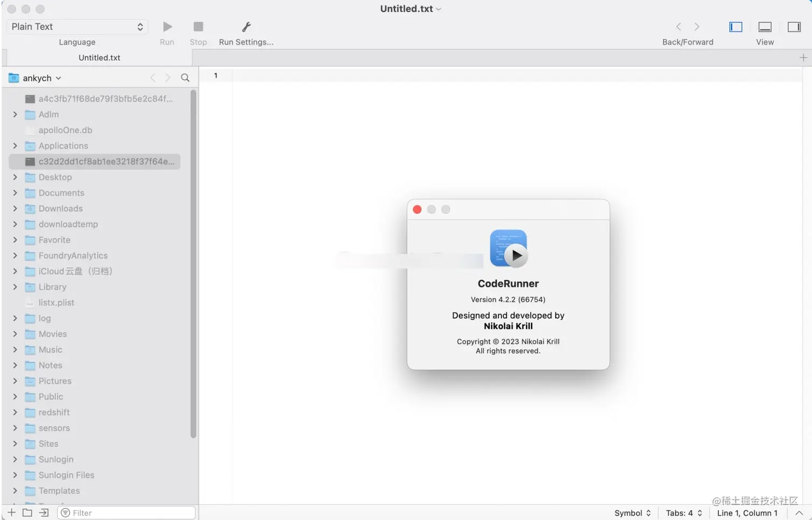Expand the Desktop folder
Viewport: 812px width, 520px height.
pos(15,177)
